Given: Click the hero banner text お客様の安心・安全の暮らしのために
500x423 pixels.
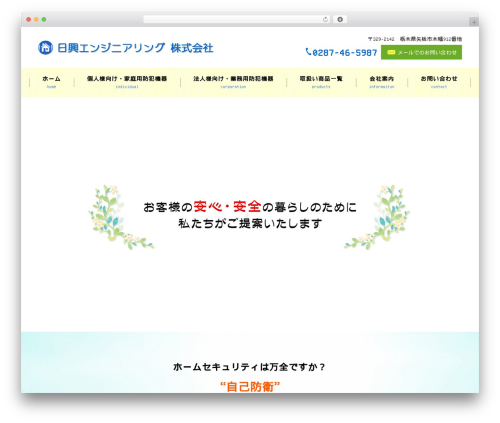Looking at the screenshot, I should pos(250,207).
